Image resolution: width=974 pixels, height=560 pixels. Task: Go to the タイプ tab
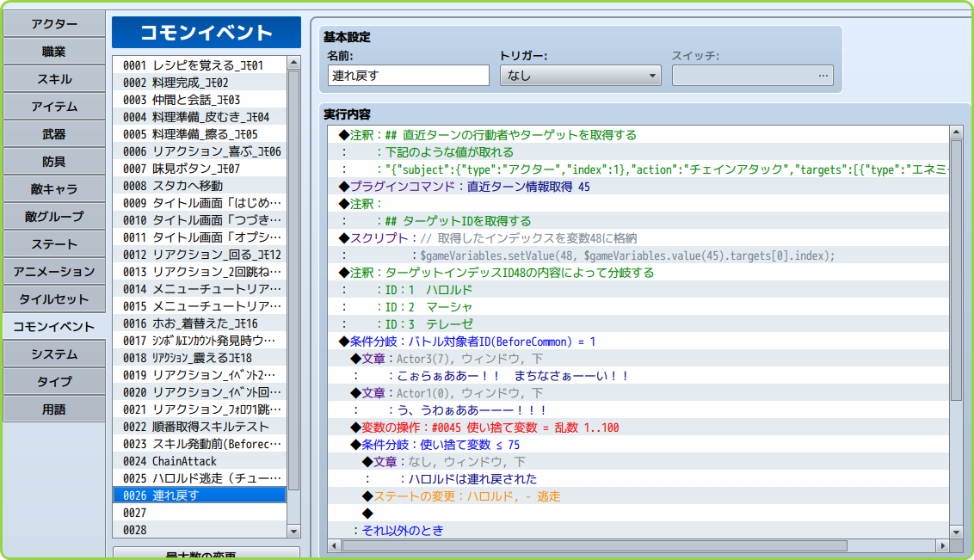(54, 381)
